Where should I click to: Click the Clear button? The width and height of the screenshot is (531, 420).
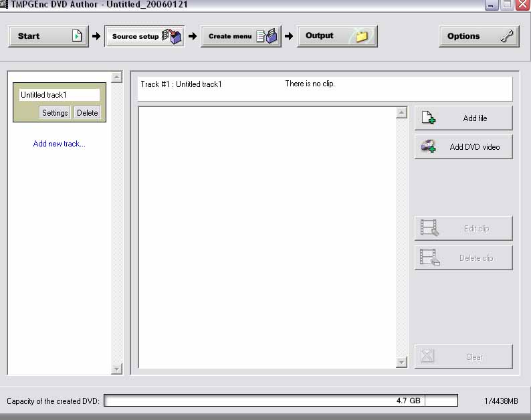463,356
